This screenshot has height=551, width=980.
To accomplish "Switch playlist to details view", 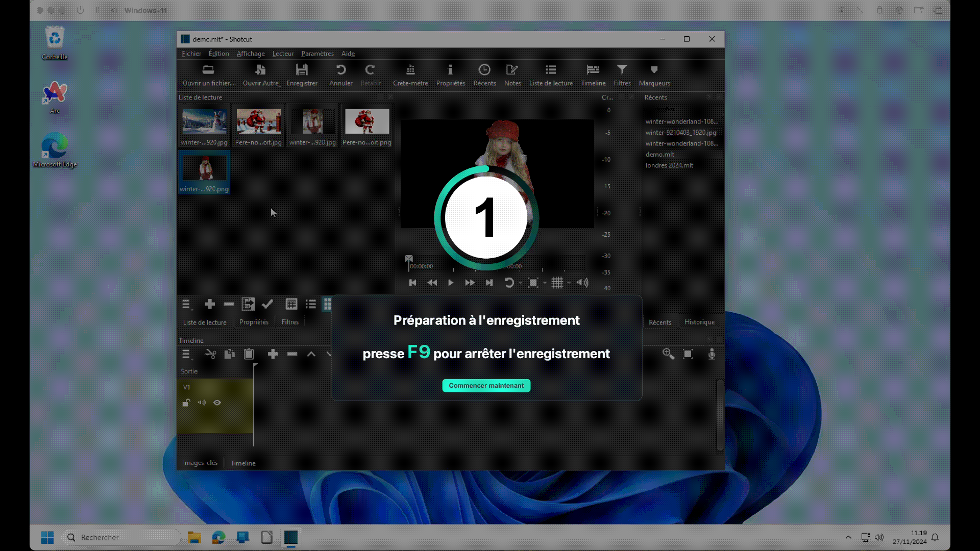I will 291,305.
